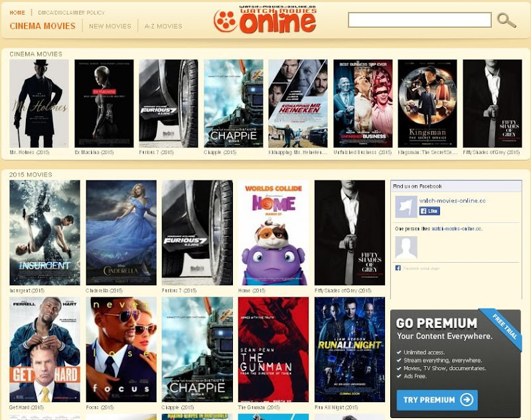
Task: Open Chappie poster in Cinema Movies row
Action: [234, 104]
